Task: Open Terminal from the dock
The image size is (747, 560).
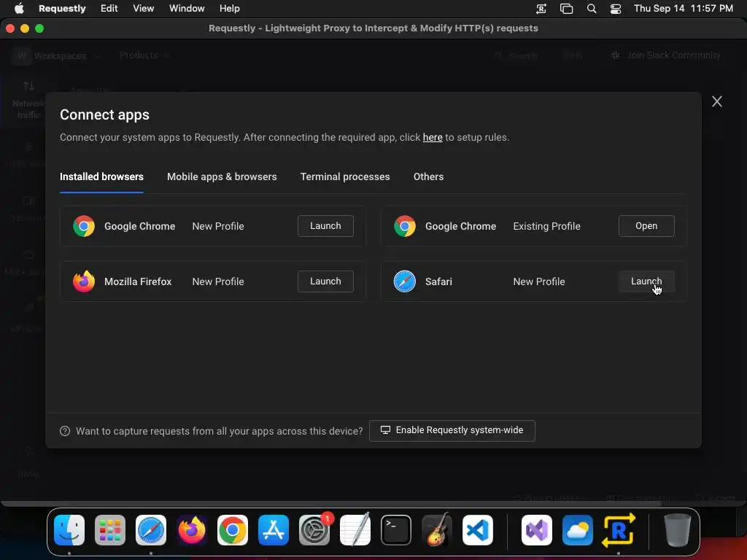Action: [396, 530]
